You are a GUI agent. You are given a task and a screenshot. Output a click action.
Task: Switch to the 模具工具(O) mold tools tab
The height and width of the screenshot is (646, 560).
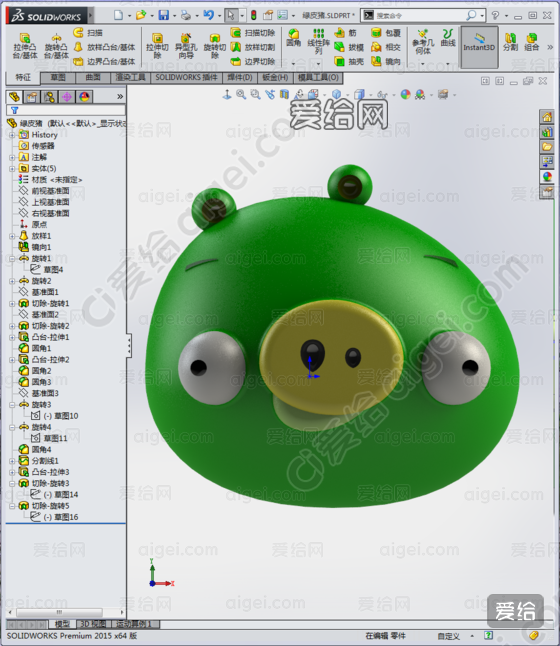tap(318, 77)
